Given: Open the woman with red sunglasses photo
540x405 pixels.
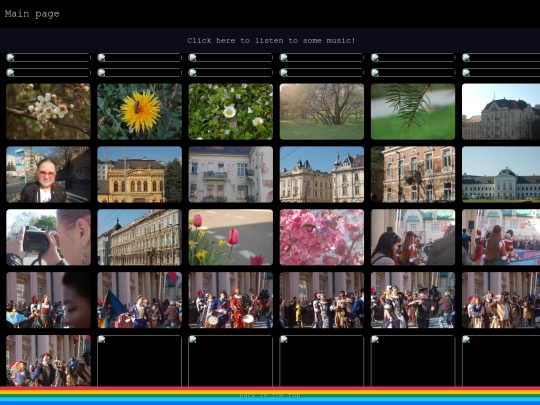Looking at the screenshot, I should [48, 175].
